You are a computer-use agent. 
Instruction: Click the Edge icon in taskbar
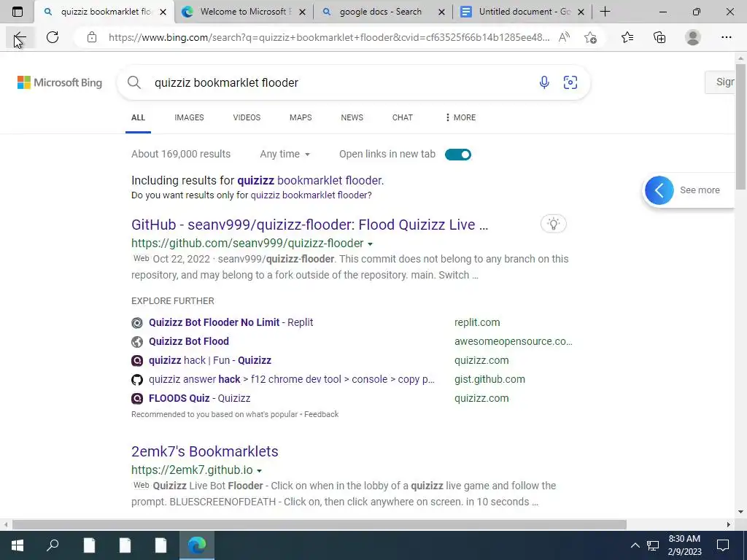tap(197, 545)
